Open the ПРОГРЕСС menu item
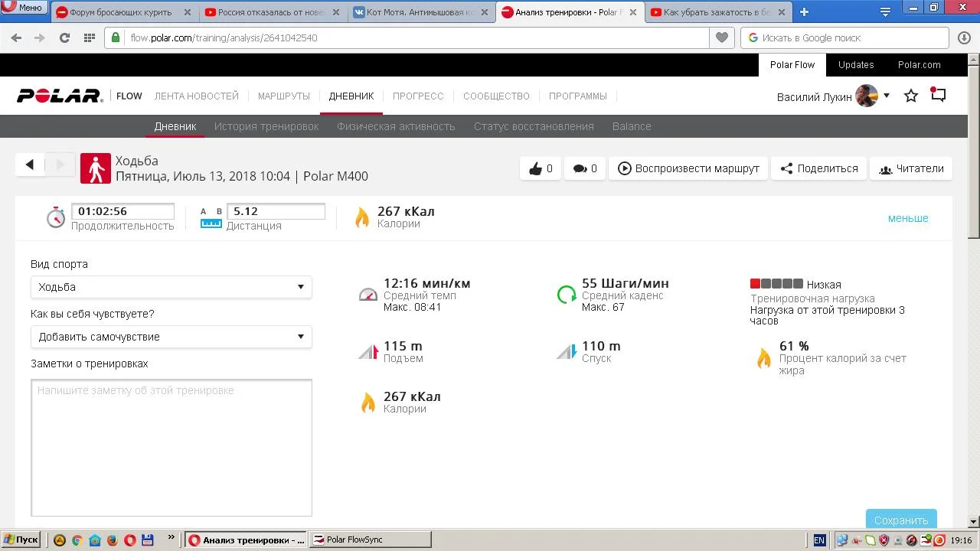 [x=418, y=96]
